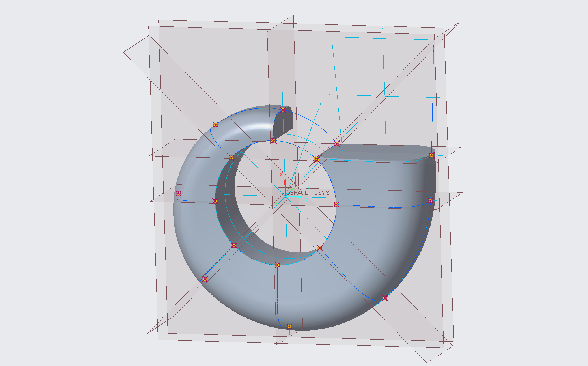Pick datum point on lower-left outer edge
Viewport: 588px width, 366px height.
205,279
